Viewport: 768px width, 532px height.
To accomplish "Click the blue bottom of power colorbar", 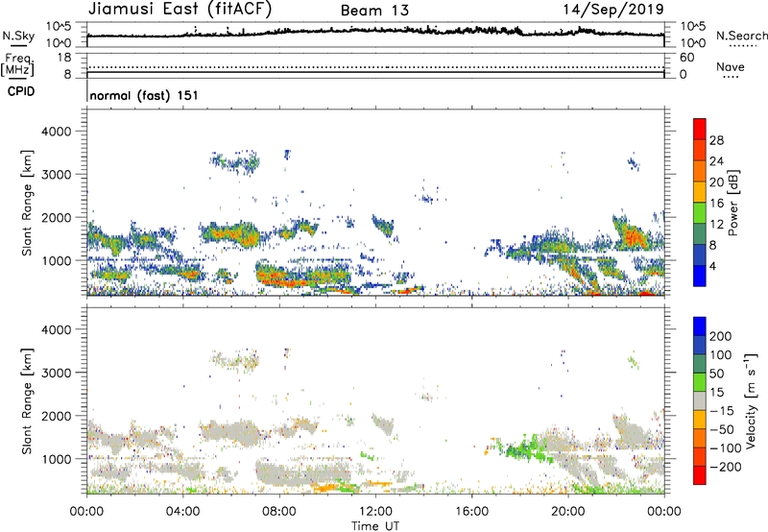I will click(x=700, y=276).
